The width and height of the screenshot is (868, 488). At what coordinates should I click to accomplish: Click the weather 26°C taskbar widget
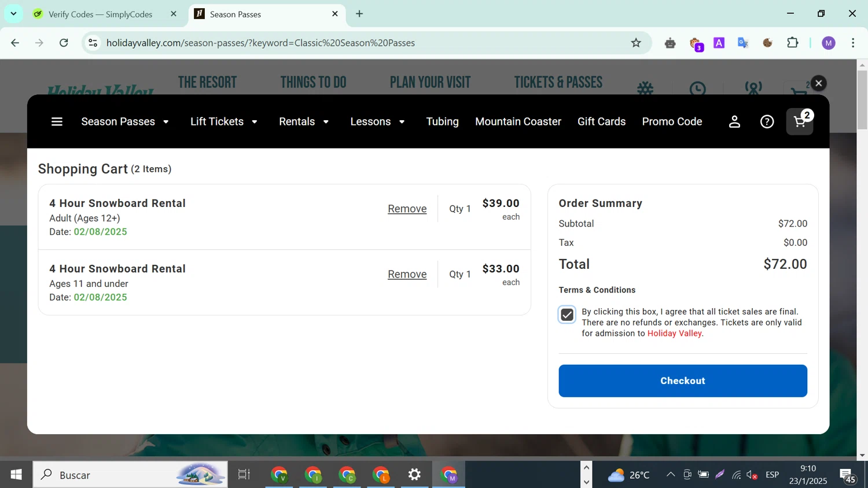(628, 475)
